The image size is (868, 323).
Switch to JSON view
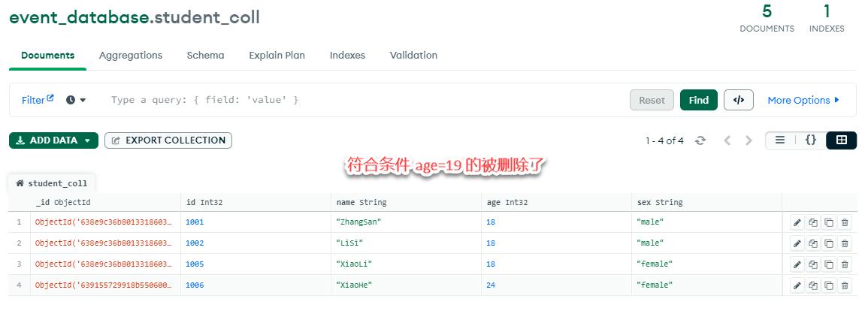coord(811,140)
